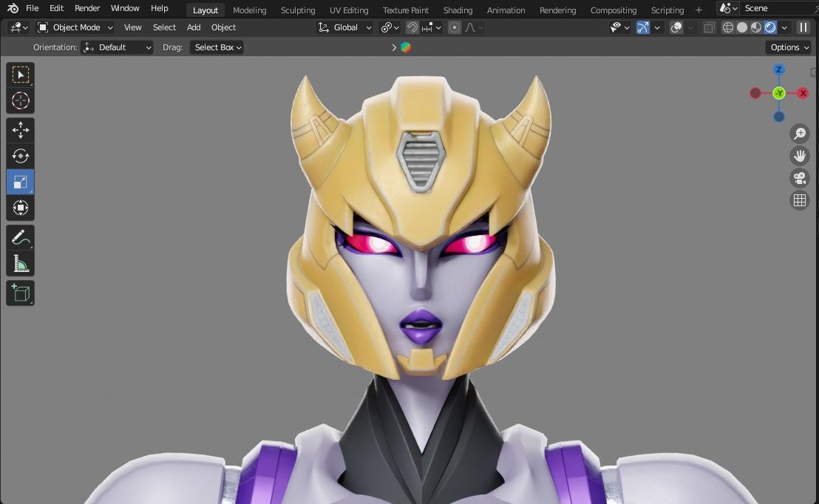
Task: Open the Help menu
Action: [x=160, y=8]
